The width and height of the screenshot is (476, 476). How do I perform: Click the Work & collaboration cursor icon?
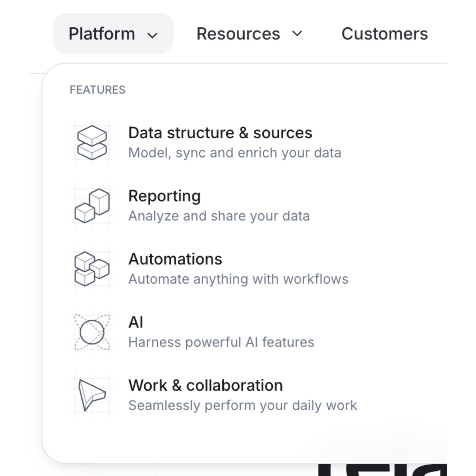click(92, 395)
